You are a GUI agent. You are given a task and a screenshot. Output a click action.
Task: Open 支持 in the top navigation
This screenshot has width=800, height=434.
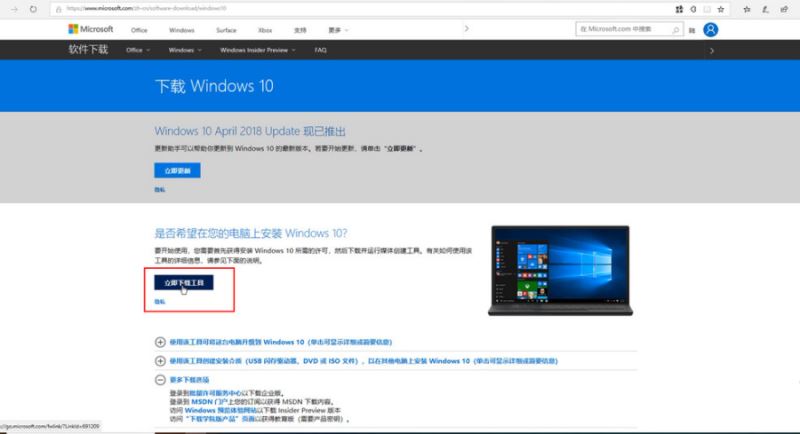(x=300, y=30)
